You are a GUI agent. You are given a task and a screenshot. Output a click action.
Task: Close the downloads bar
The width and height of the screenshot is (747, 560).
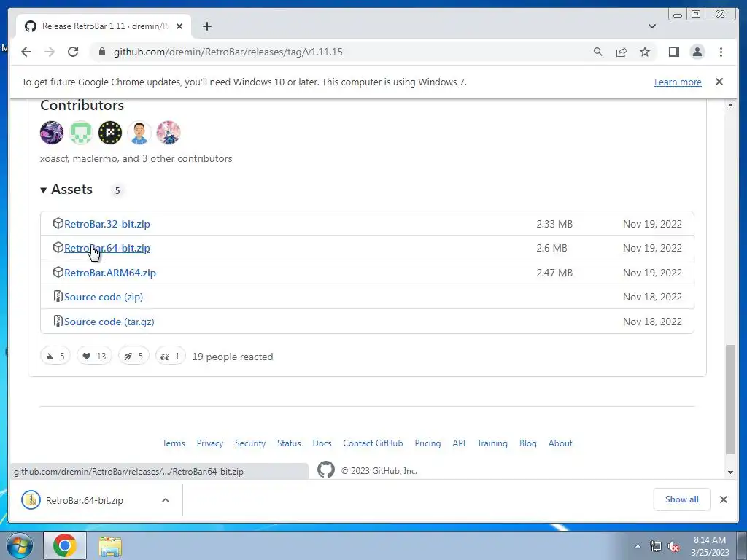point(723,499)
